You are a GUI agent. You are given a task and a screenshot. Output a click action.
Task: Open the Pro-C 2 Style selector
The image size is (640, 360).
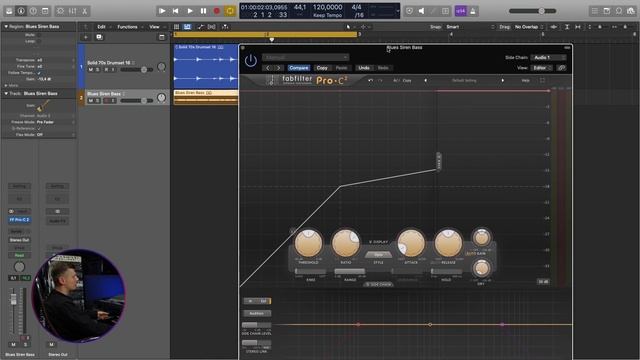(378, 255)
